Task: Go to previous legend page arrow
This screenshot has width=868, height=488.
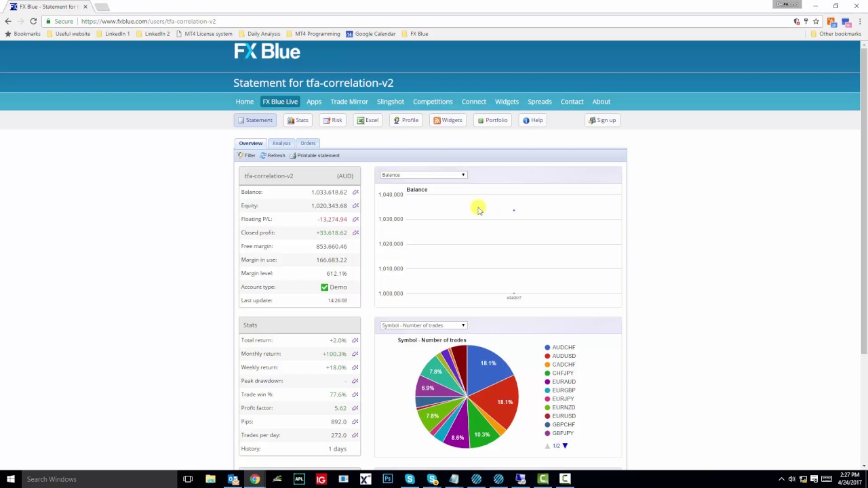Action: pos(548,446)
